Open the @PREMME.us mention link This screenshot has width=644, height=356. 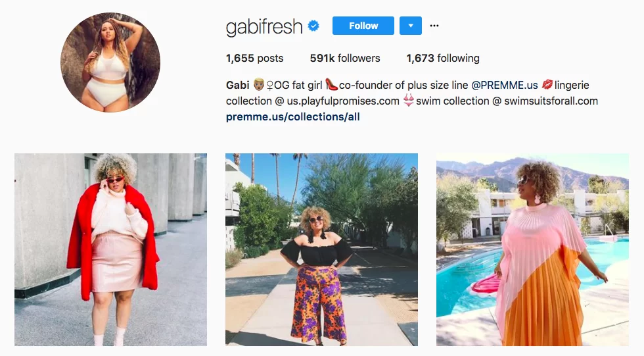(x=505, y=85)
